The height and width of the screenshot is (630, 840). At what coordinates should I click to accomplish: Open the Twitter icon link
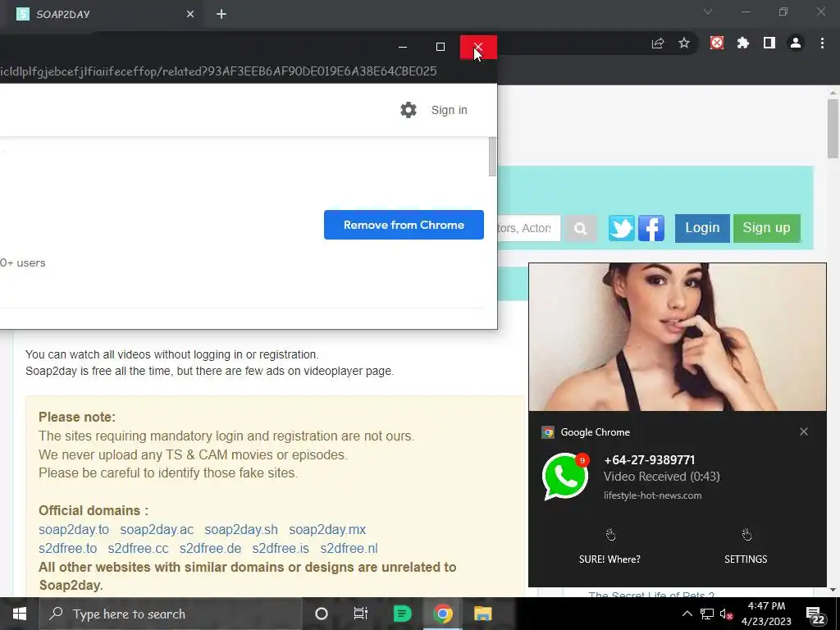tap(622, 228)
